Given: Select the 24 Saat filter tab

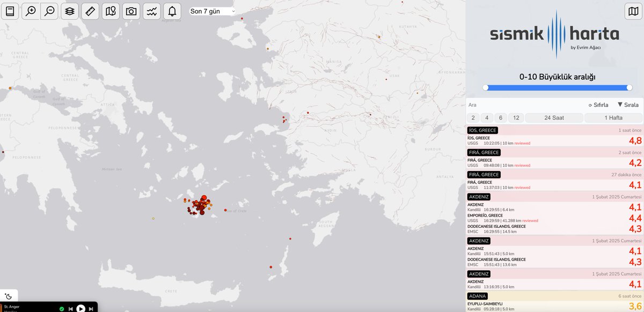Looking at the screenshot, I should coord(554,118).
